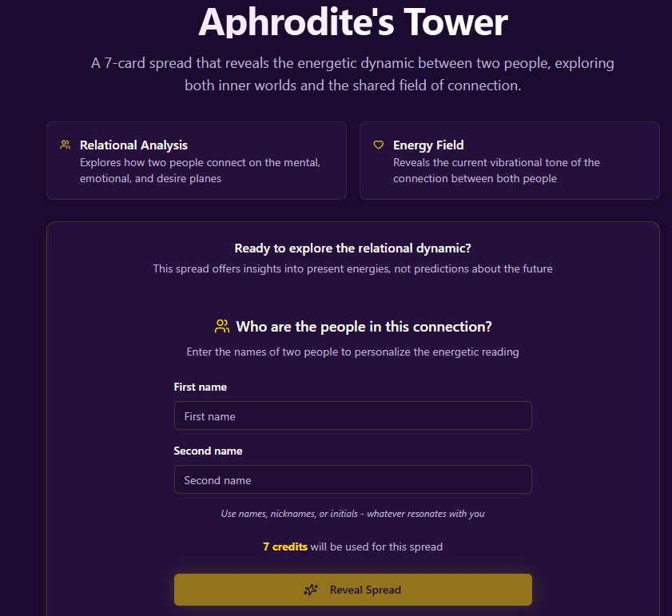Click the Relational Analysis description text

pyautogui.click(x=200, y=170)
